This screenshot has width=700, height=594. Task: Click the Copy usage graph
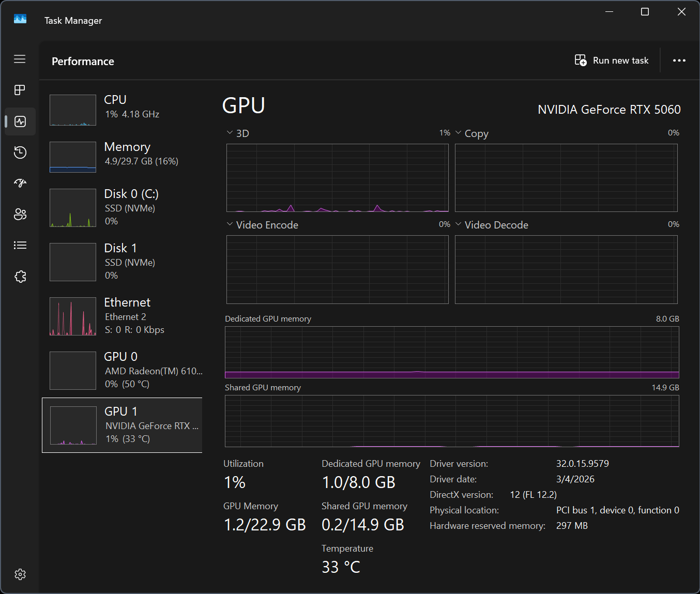pyautogui.click(x=566, y=178)
